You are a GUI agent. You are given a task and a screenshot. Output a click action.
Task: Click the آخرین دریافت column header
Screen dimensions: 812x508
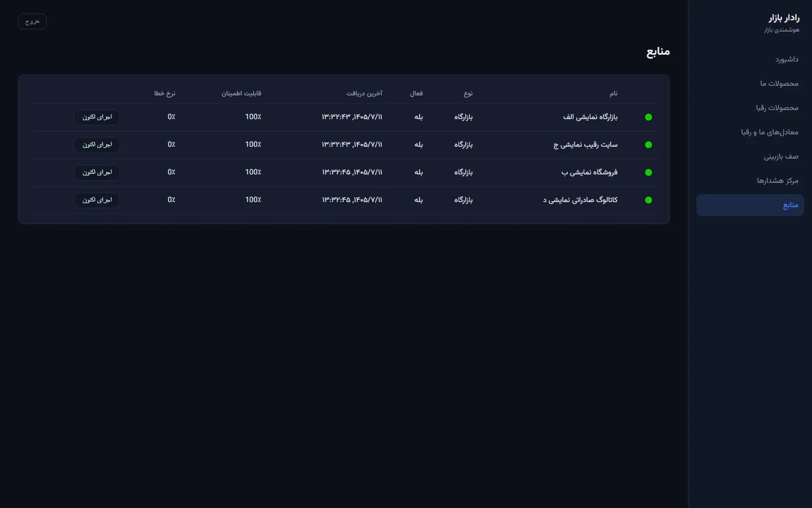point(364,94)
